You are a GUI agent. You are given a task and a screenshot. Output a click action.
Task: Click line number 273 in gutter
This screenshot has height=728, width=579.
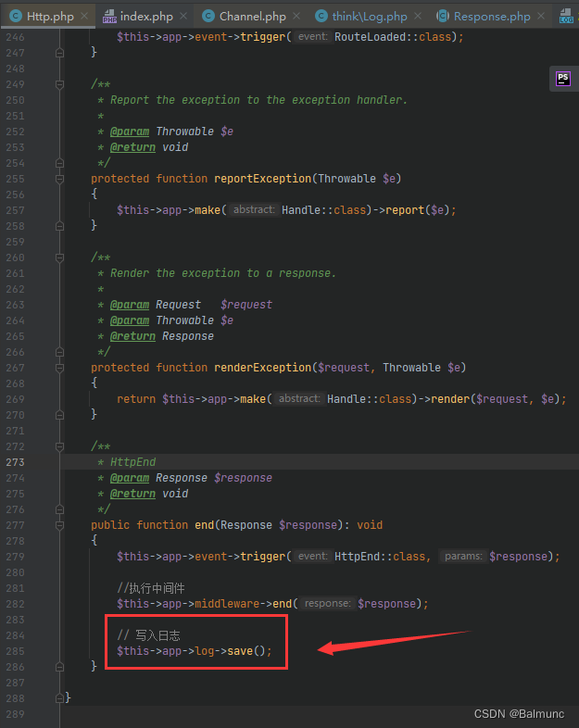coord(16,462)
